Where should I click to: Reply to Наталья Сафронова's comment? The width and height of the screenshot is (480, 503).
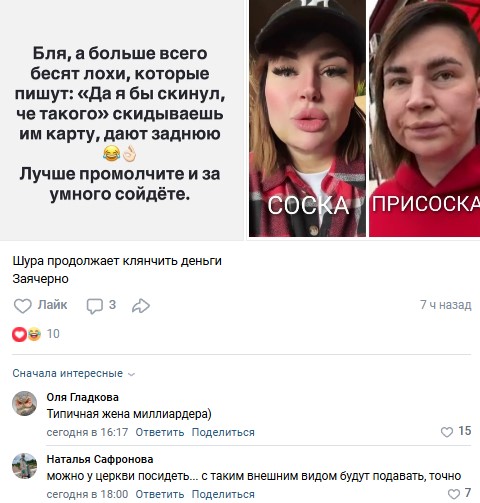tap(160, 494)
